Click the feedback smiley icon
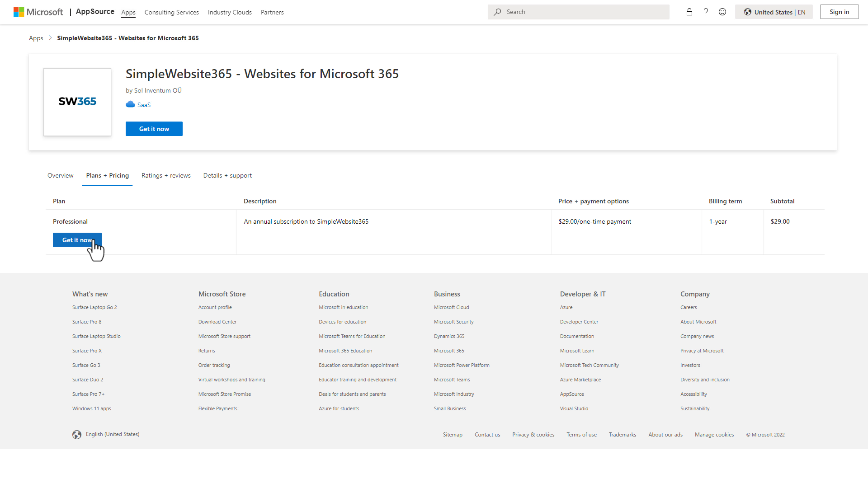868x488 pixels. click(722, 12)
